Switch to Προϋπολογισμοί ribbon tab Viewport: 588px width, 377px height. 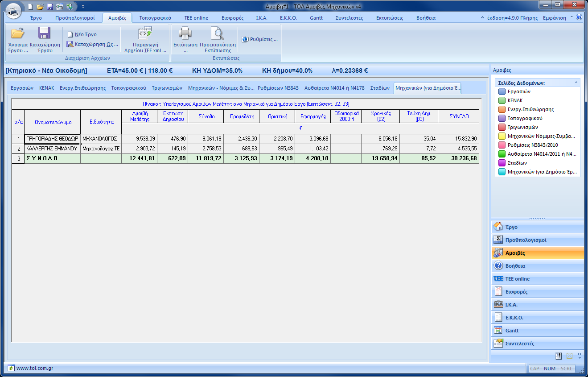point(75,18)
